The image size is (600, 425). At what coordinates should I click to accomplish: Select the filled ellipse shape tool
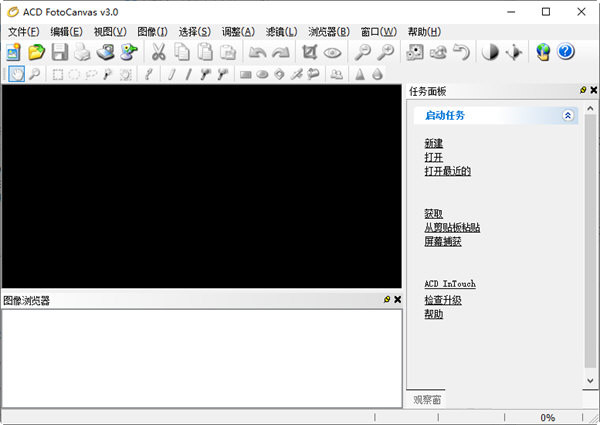click(x=262, y=75)
